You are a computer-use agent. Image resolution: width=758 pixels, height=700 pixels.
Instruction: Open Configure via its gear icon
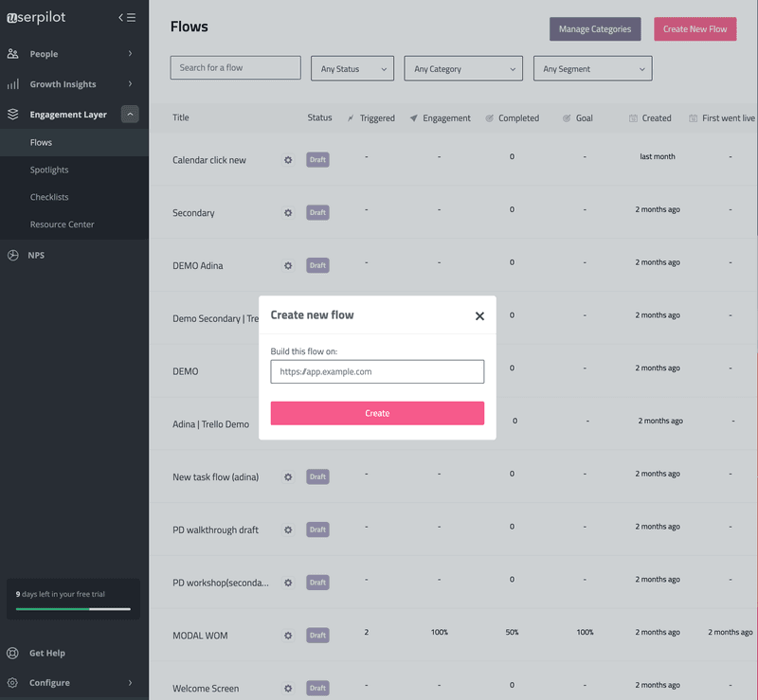click(14, 682)
